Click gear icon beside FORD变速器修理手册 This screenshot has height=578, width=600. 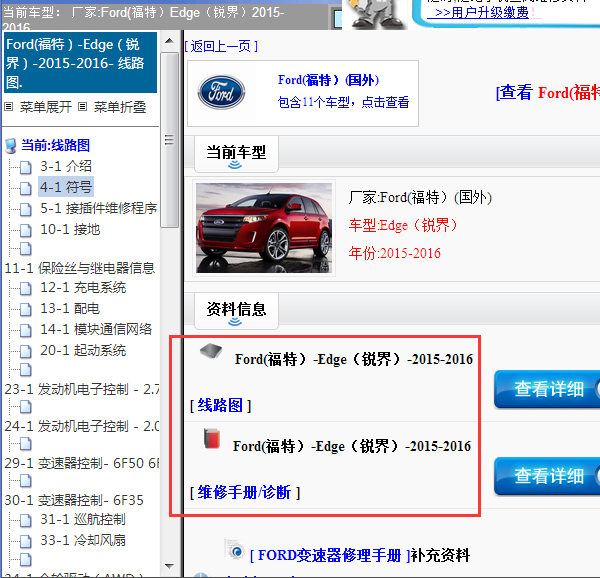[x=235, y=550]
